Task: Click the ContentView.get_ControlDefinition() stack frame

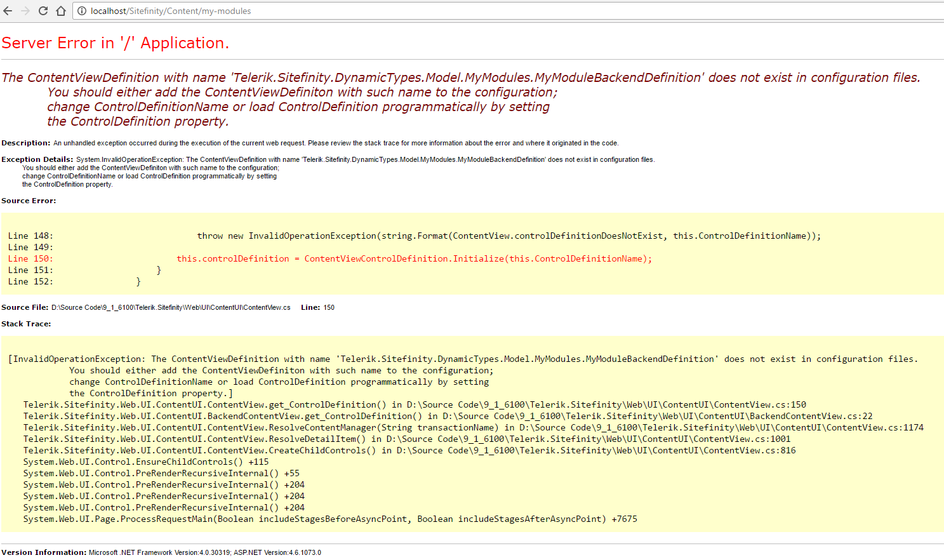Action: click(x=415, y=404)
